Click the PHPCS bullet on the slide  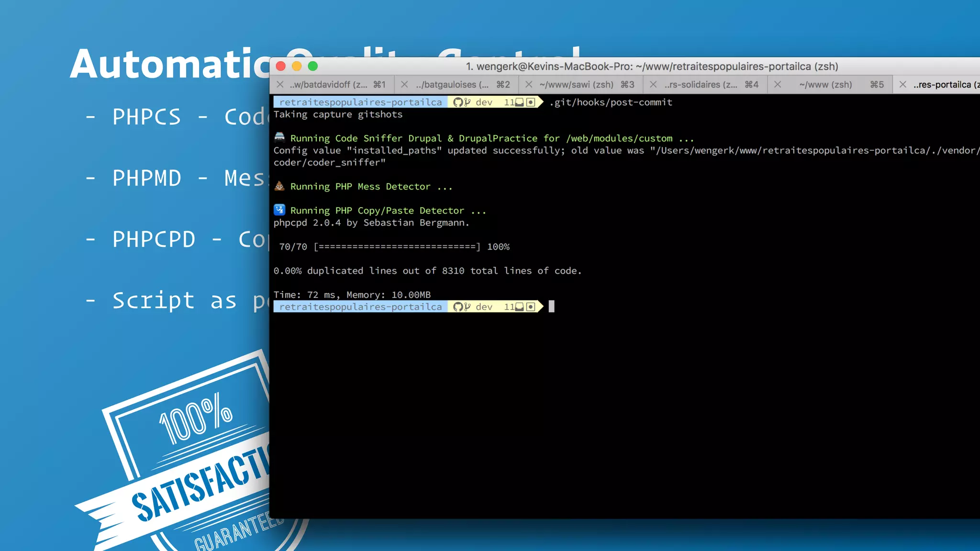click(177, 117)
